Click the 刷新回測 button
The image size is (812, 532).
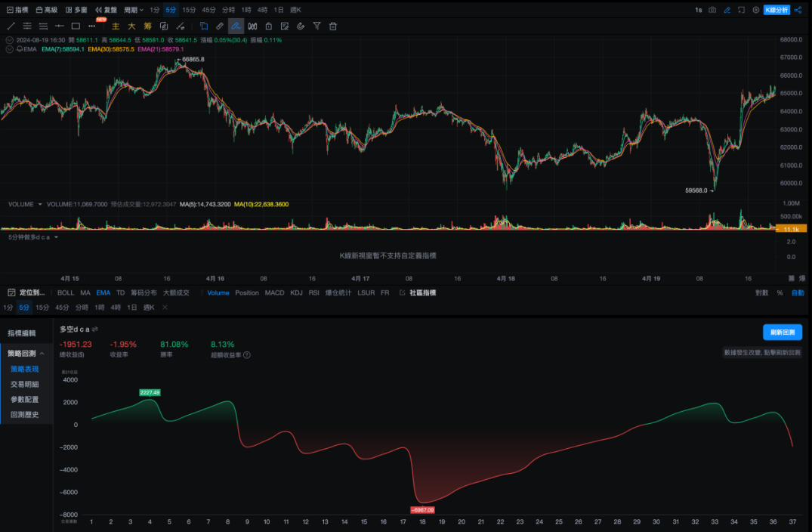pyautogui.click(x=783, y=332)
